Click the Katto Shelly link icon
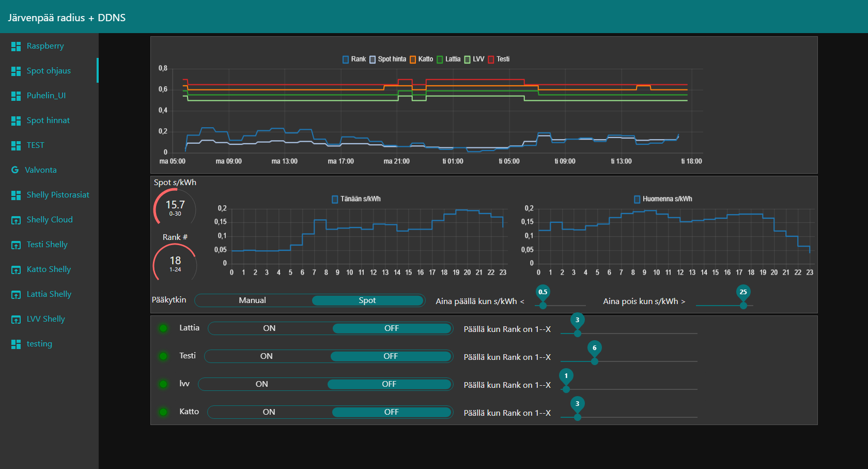This screenshot has height=469, width=868. [16, 270]
